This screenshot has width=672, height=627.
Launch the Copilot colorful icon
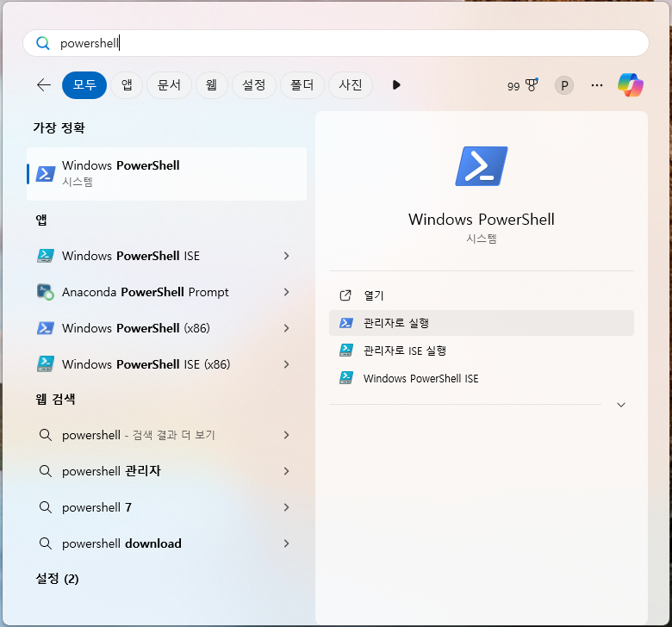coord(631,85)
